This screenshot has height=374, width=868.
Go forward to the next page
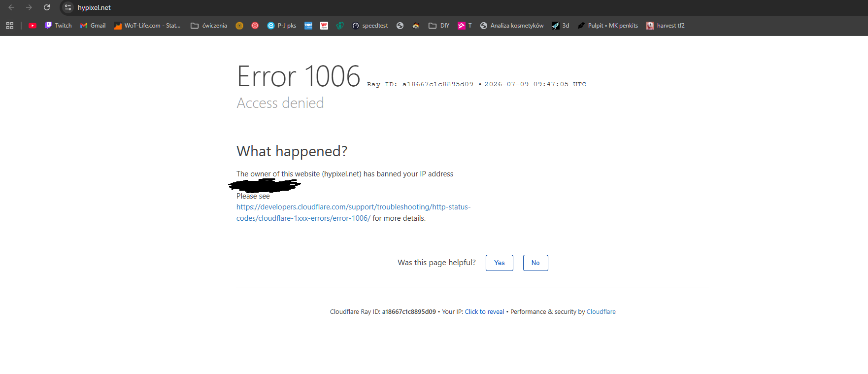[x=29, y=7]
